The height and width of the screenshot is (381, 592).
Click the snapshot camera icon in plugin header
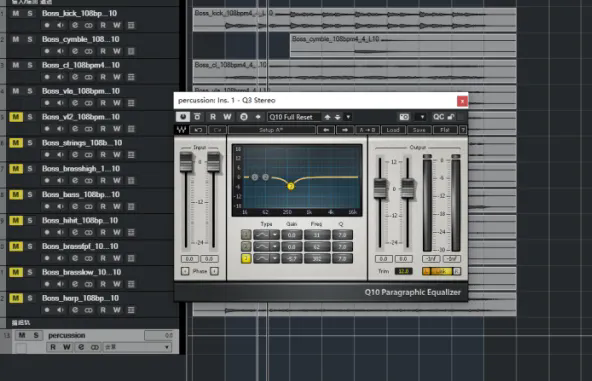coord(404,117)
